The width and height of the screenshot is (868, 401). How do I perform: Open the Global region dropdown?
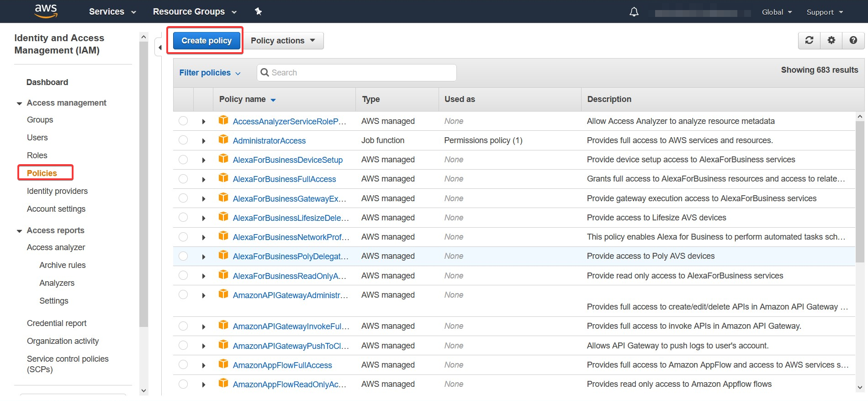pyautogui.click(x=777, y=12)
